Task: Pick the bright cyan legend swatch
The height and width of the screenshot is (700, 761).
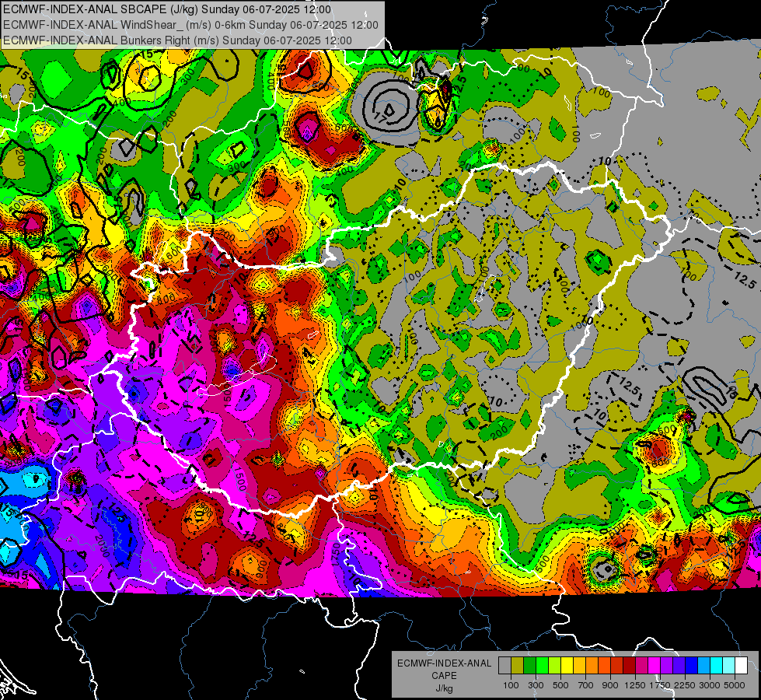Action: pos(717,666)
